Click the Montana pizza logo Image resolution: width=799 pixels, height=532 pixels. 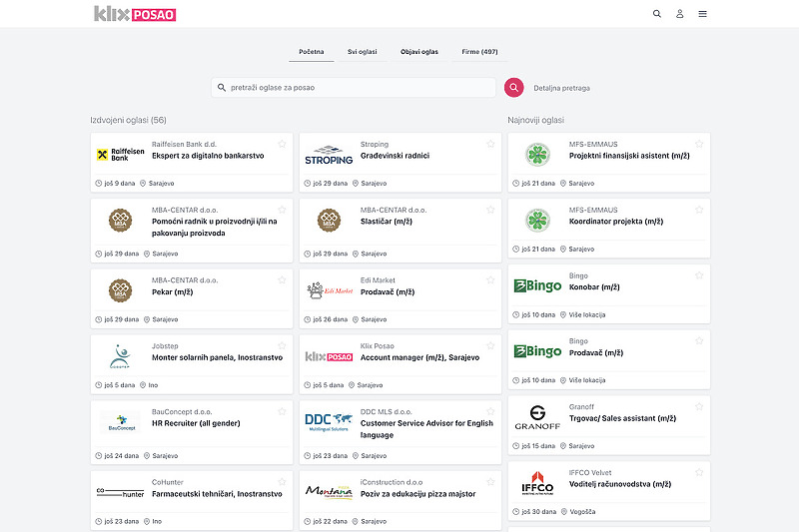[329, 492]
